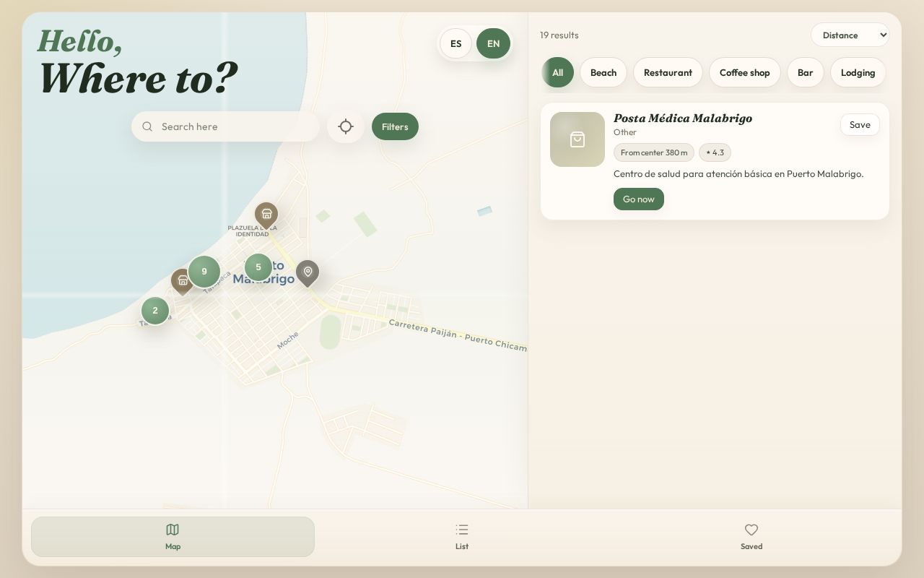The image size is (924, 578).
Task: Save Posta Médica Malabrigo
Action: point(860,124)
